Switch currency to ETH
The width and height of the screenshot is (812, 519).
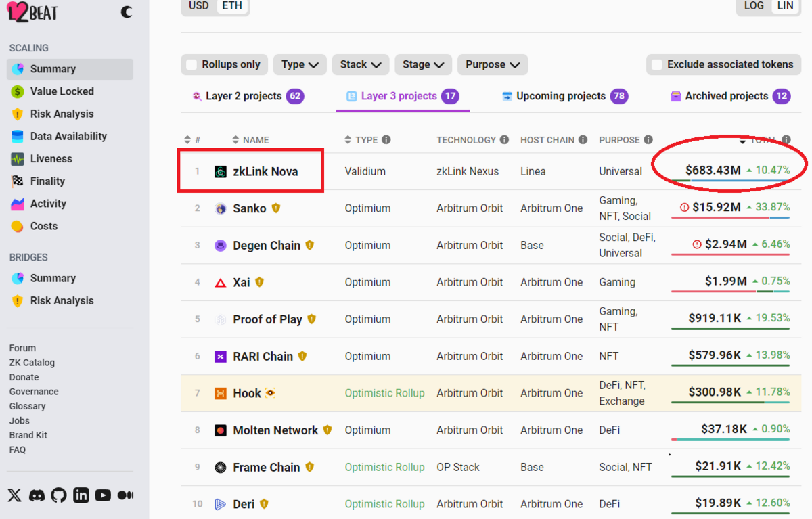click(232, 5)
